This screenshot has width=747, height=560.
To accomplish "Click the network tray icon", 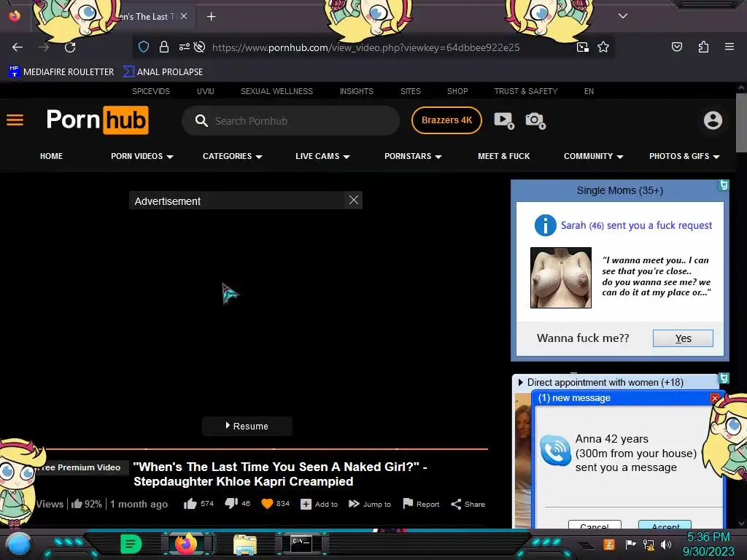I will point(649,544).
